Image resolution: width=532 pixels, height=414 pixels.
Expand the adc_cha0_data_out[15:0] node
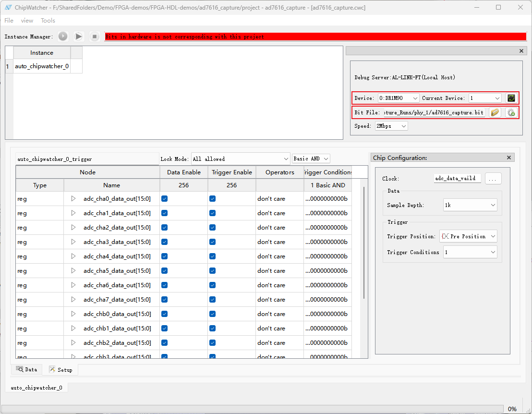tap(73, 198)
